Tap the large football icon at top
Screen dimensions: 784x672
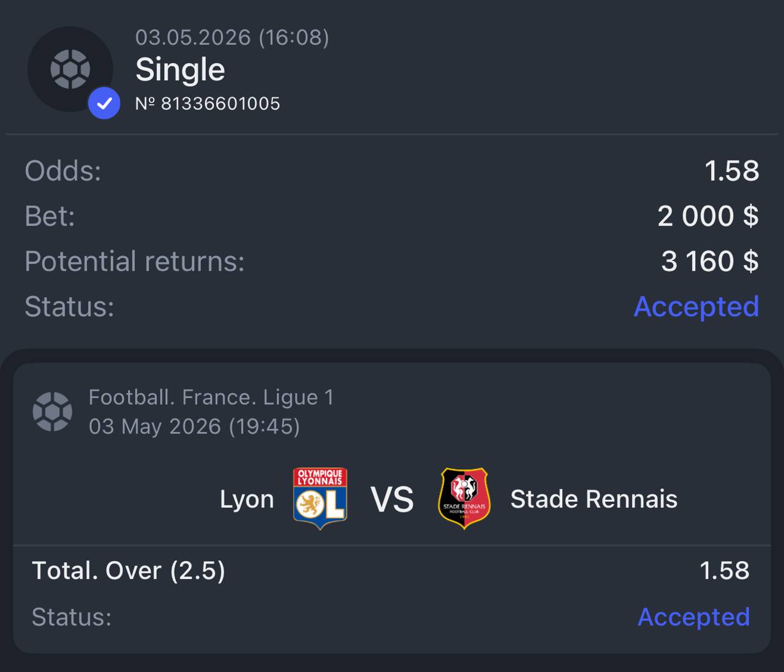[70, 69]
